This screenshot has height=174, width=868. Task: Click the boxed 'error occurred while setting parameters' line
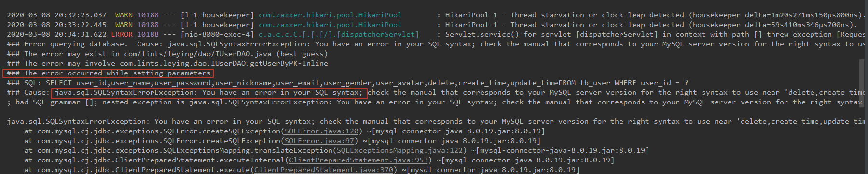click(109, 73)
